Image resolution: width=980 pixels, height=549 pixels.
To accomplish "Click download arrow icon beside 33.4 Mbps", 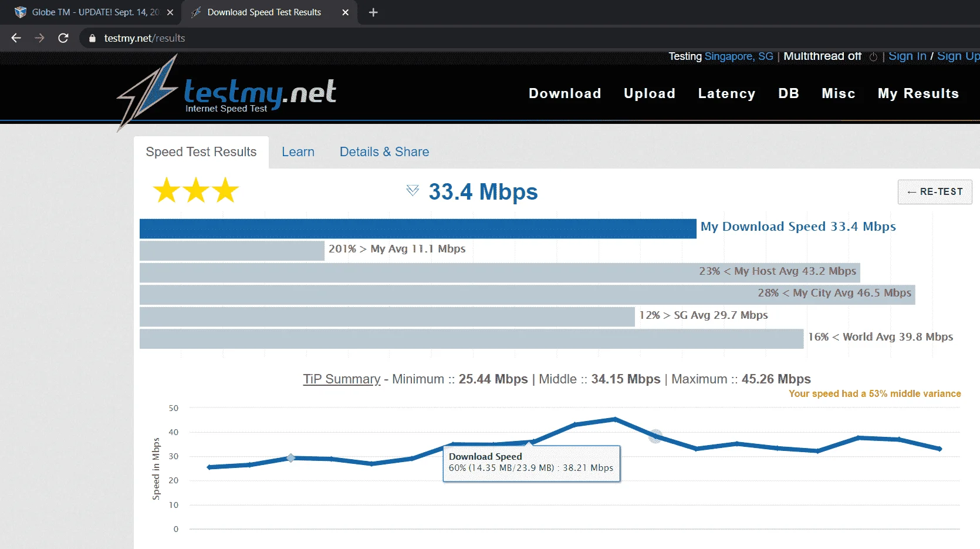I will 413,190.
